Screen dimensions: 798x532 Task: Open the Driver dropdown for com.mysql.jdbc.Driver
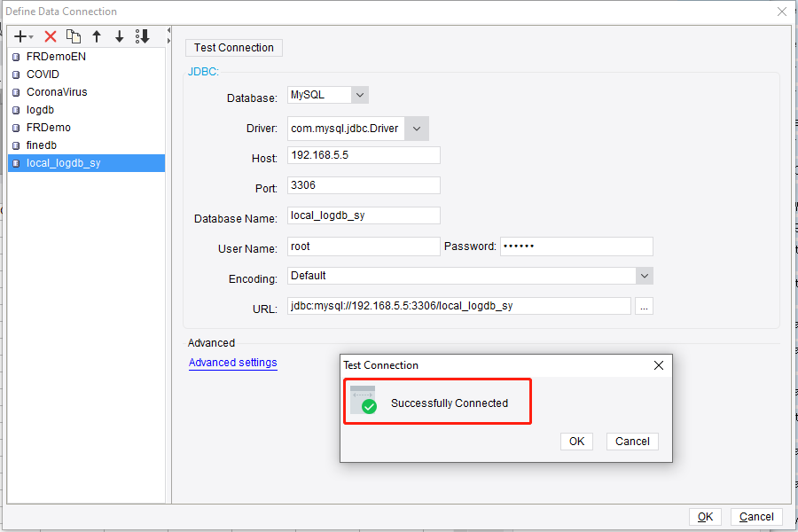(416, 128)
